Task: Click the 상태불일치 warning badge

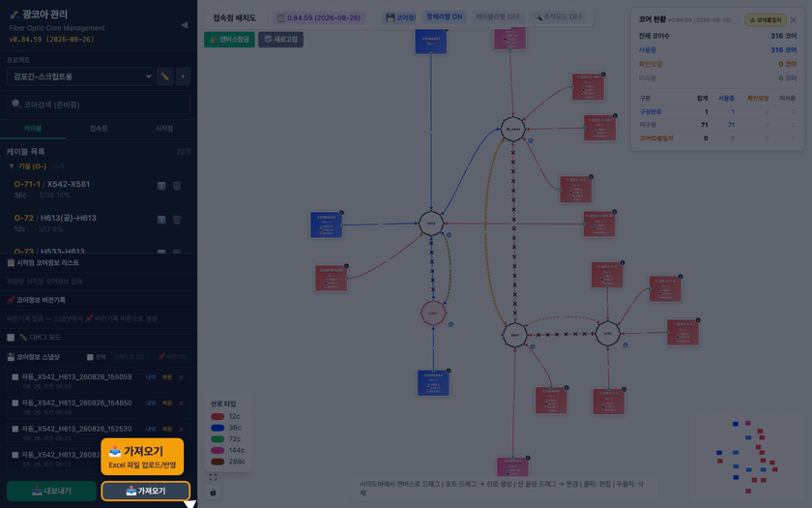Action: (766, 19)
